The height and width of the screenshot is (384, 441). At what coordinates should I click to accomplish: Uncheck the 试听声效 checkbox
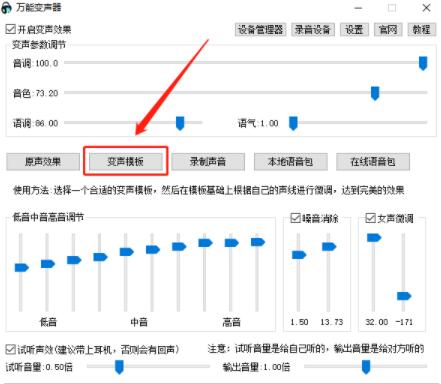11,349
